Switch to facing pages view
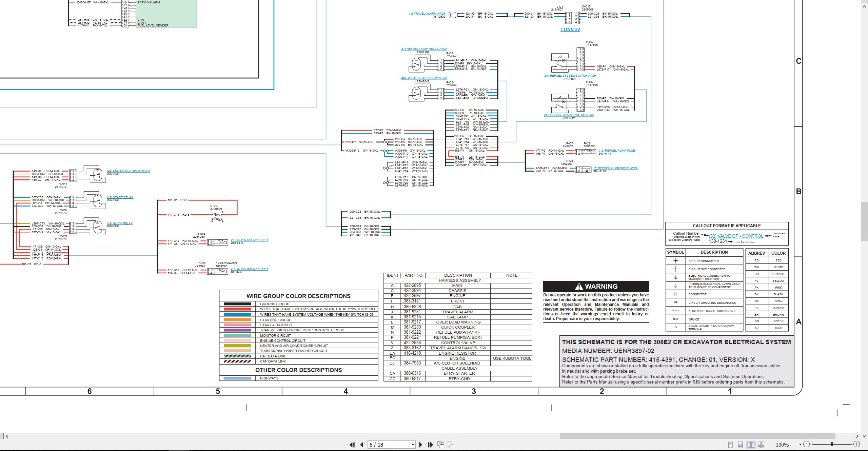 pos(751,445)
